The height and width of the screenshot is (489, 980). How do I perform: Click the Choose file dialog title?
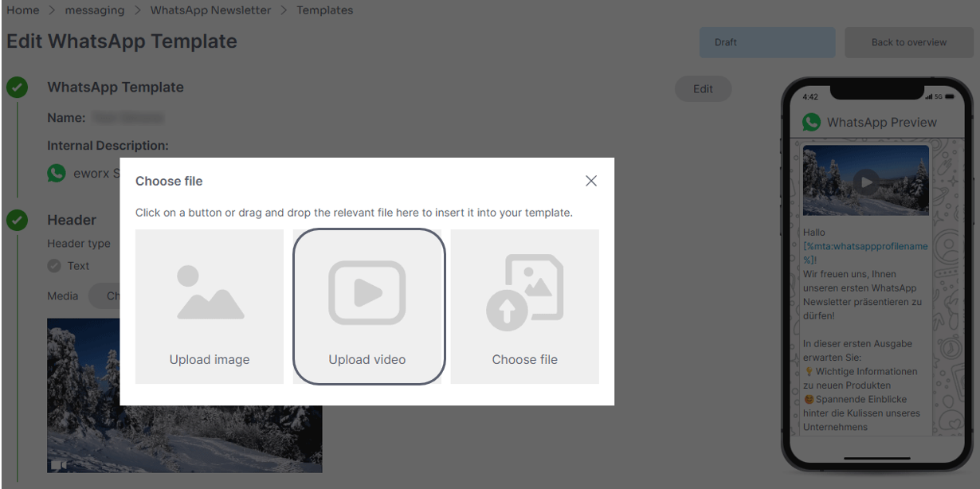pyautogui.click(x=169, y=181)
